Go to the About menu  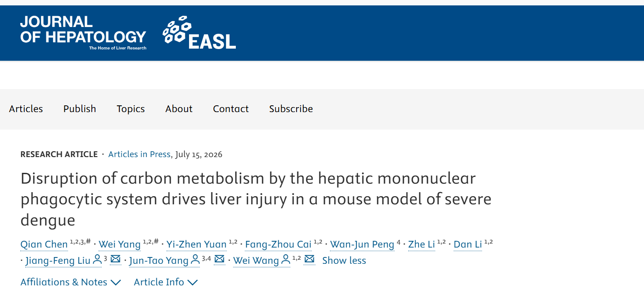click(179, 109)
